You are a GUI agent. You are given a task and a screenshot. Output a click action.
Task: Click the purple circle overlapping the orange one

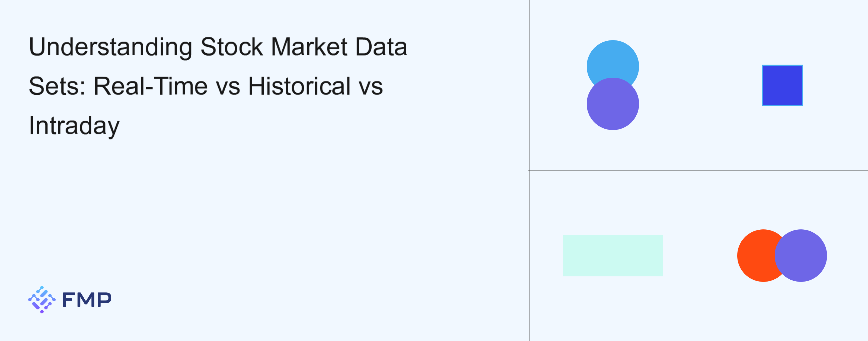click(801, 256)
